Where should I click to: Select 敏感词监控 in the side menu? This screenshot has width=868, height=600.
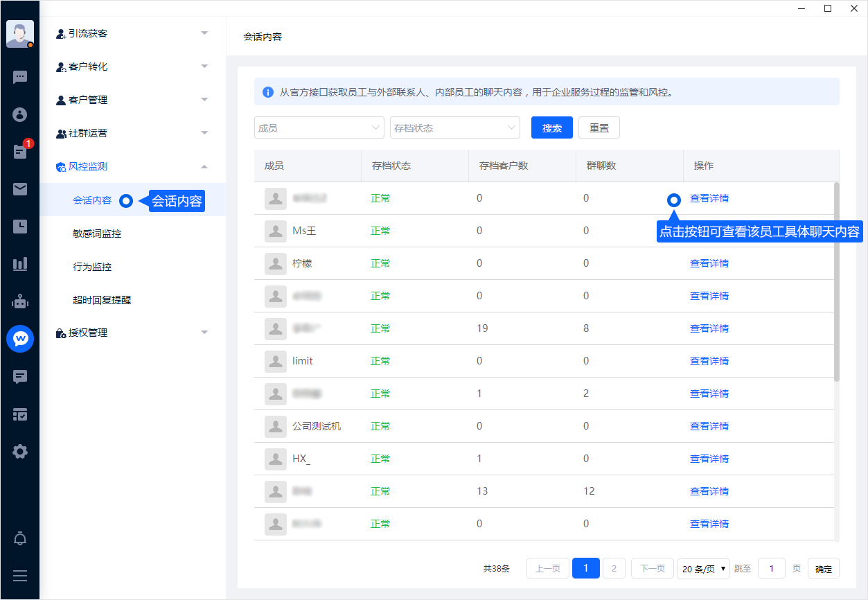[97, 234]
